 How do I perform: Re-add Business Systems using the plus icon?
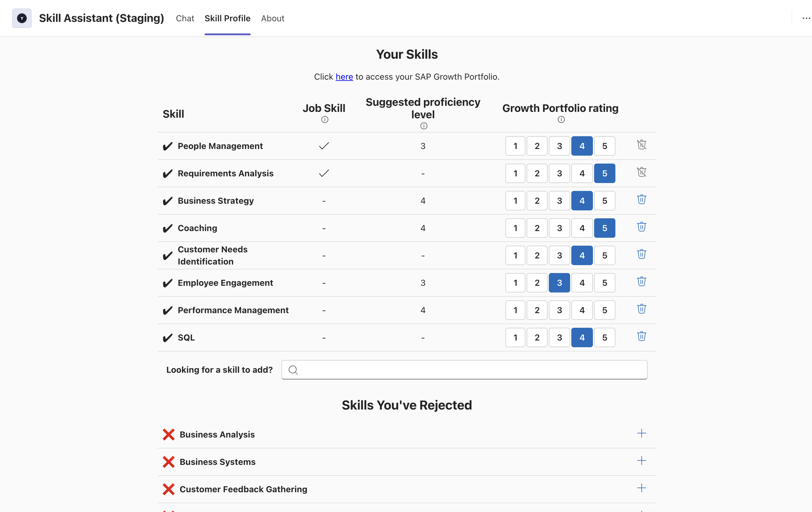click(642, 461)
